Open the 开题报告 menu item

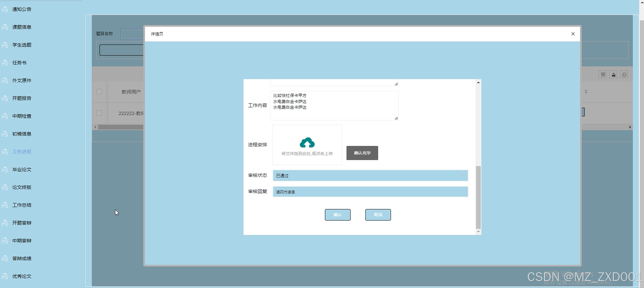point(22,98)
